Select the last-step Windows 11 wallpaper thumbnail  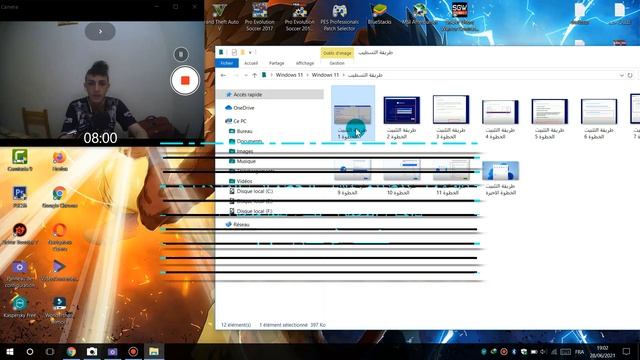(x=500, y=171)
